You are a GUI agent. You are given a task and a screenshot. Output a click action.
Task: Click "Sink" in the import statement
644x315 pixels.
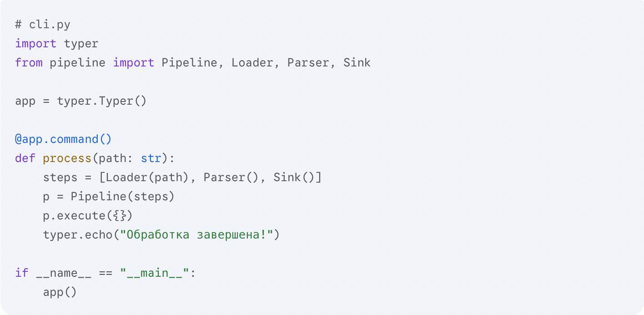[357, 62]
